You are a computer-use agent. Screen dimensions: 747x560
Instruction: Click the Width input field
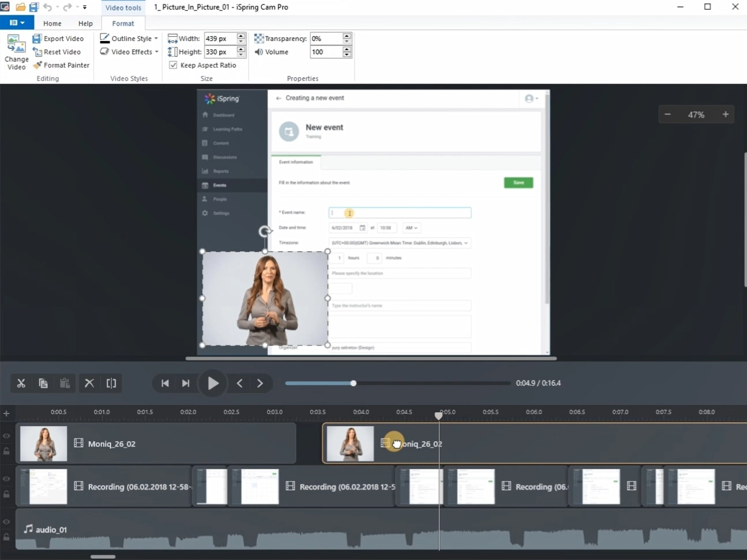220,39
